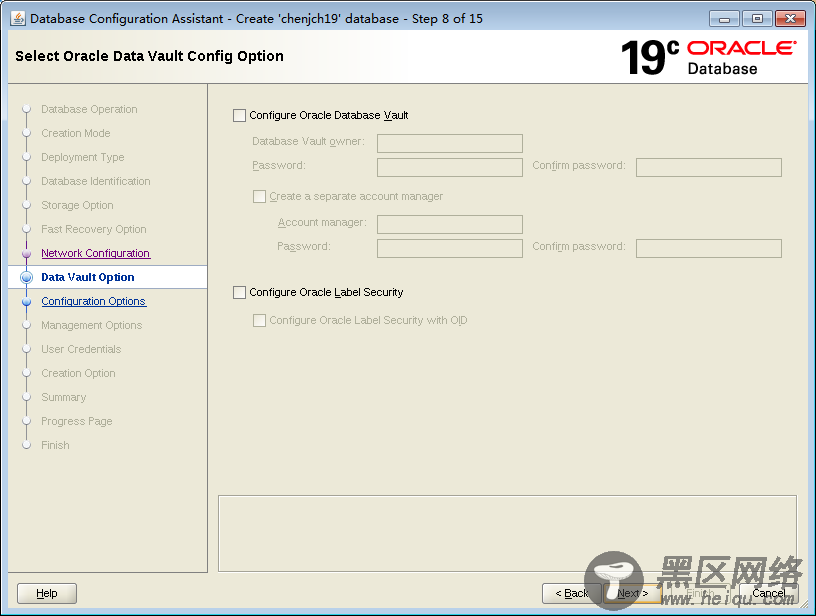Click the Creation Mode step text
This screenshot has height=616, width=816.
pyautogui.click(x=76, y=133)
